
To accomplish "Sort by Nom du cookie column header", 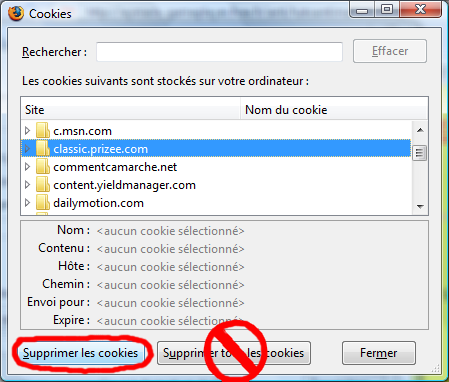I will click(334, 109).
